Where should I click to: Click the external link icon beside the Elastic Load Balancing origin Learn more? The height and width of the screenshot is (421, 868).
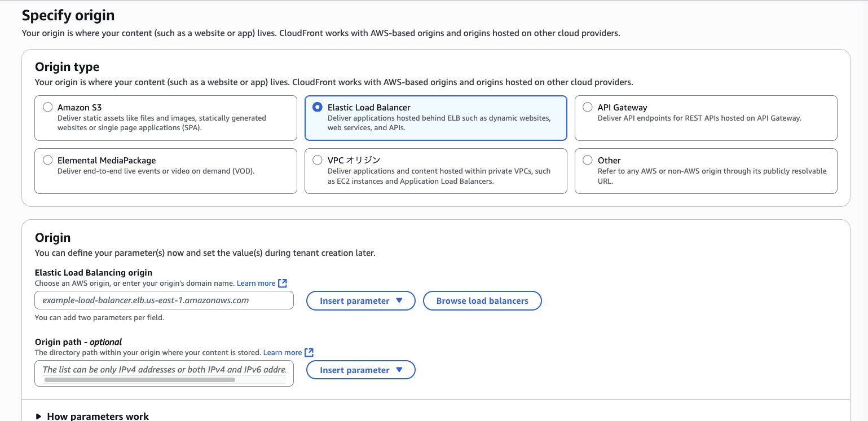tap(283, 283)
